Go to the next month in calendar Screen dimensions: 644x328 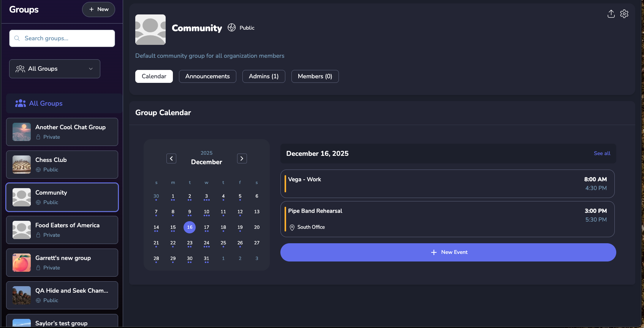(x=242, y=158)
